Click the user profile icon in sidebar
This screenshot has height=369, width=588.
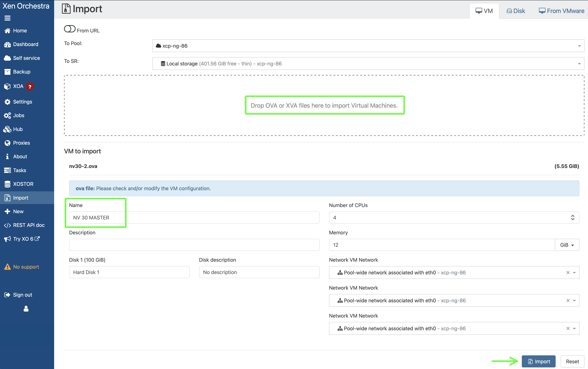26,309
